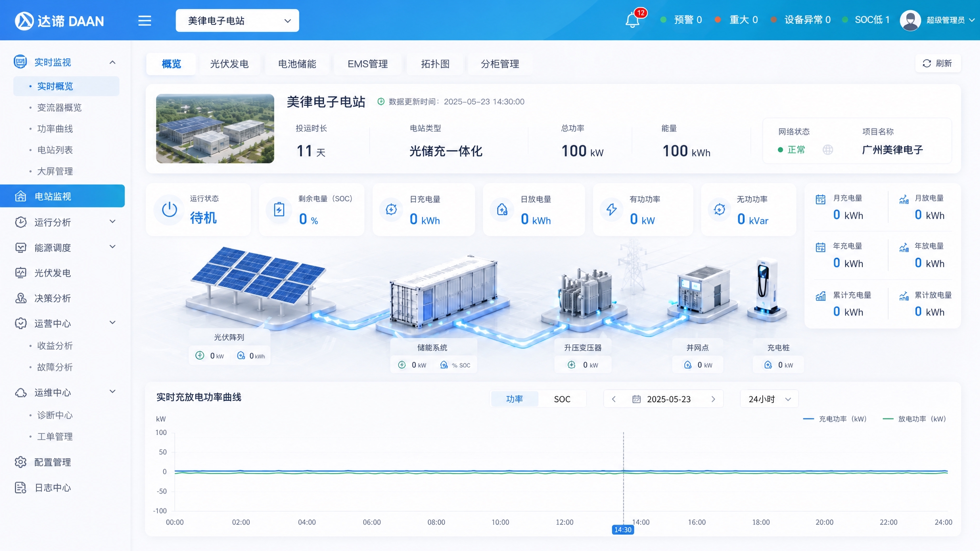Screen dimensions: 980x551
Task: Open the notification bell with 12 alerts
Action: coord(632,20)
